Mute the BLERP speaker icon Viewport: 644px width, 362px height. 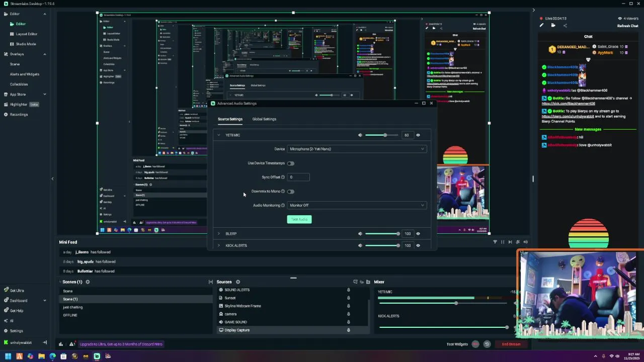pos(360,234)
